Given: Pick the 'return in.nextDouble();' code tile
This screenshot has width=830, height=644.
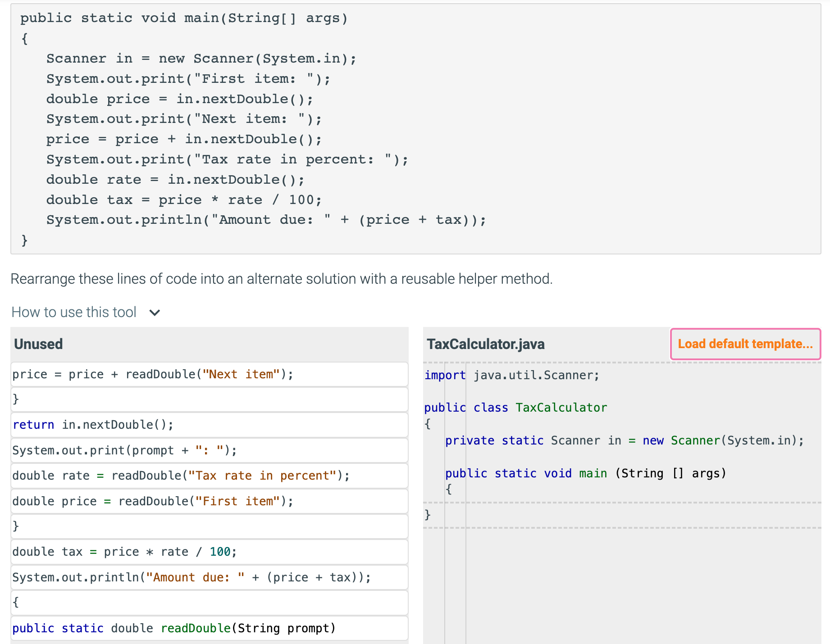Looking at the screenshot, I should click(x=209, y=425).
